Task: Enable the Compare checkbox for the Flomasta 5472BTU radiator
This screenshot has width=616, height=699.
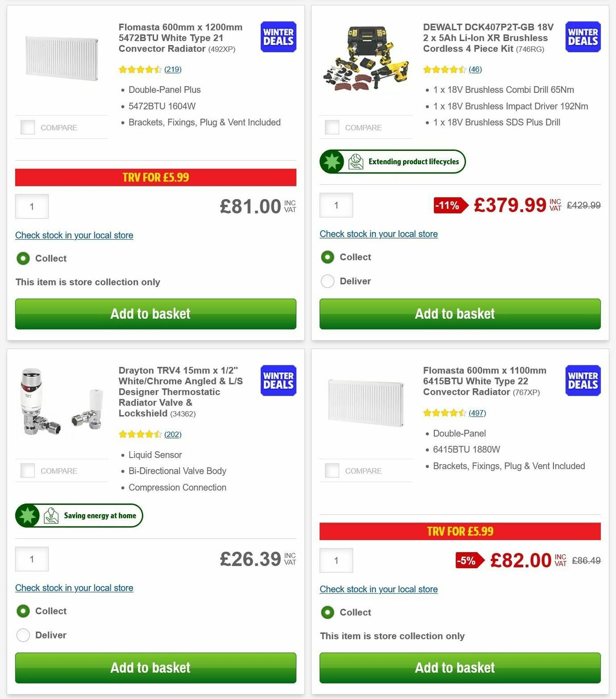Action: click(27, 127)
